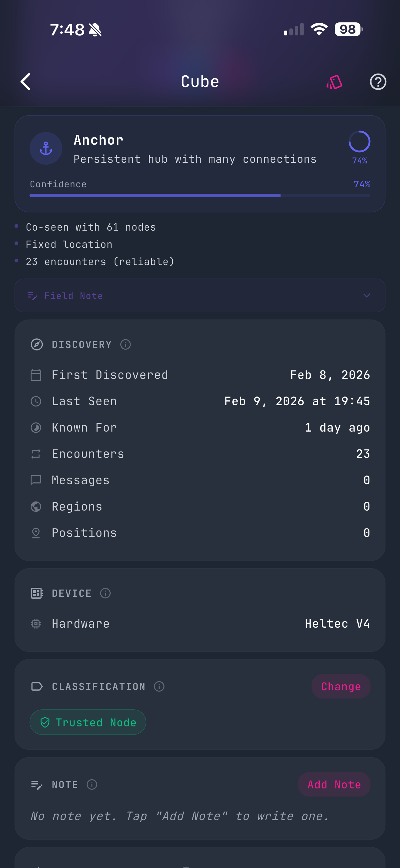This screenshot has width=400, height=868.
Task: Expand the Field Note chevron
Action: (x=367, y=295)
